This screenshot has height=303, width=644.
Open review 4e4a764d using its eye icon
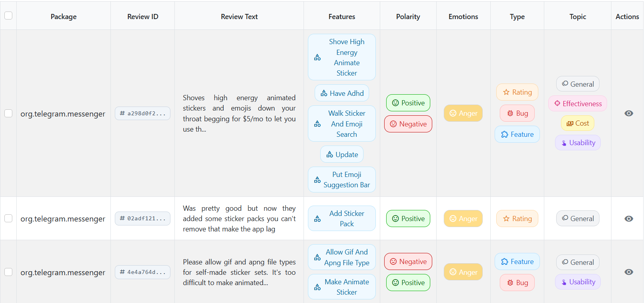pyautogui.click(x=629, y=272)
